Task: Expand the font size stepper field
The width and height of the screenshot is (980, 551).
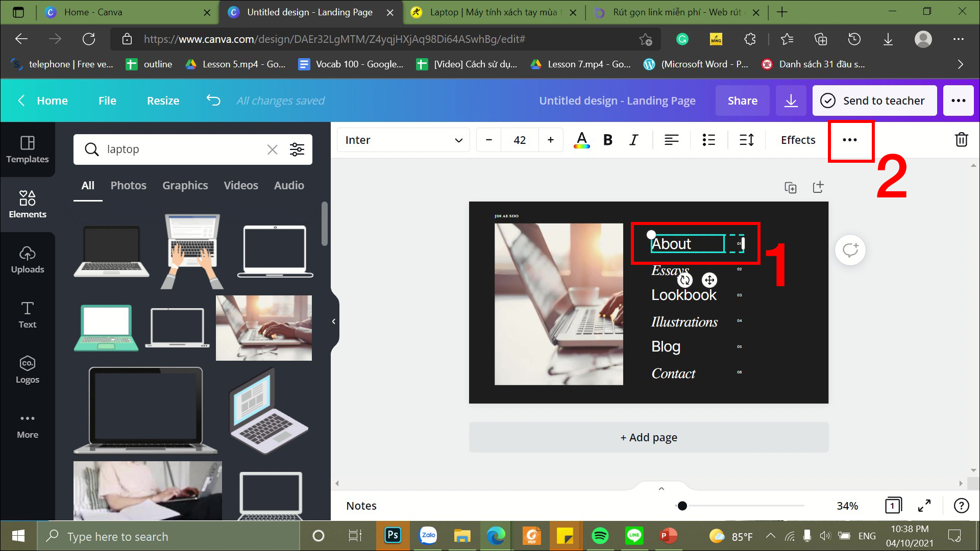Action: click(x=551, y=139)
